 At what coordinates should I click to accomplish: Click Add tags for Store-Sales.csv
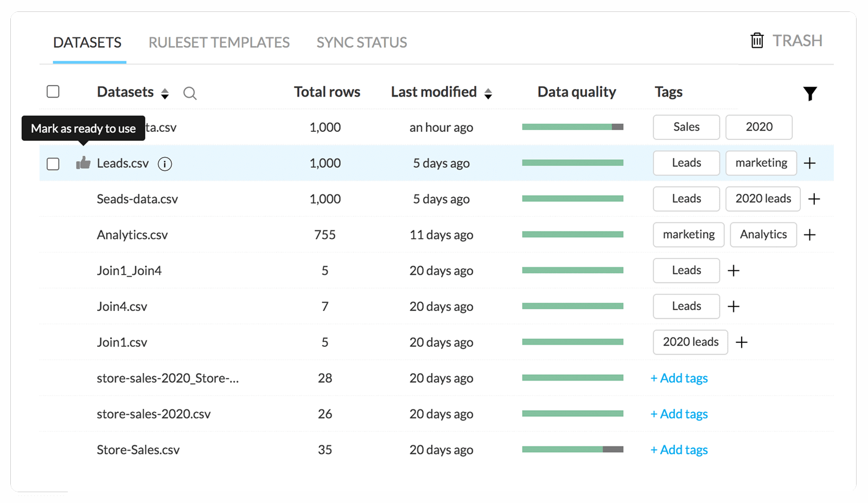[x=679, y=450]
